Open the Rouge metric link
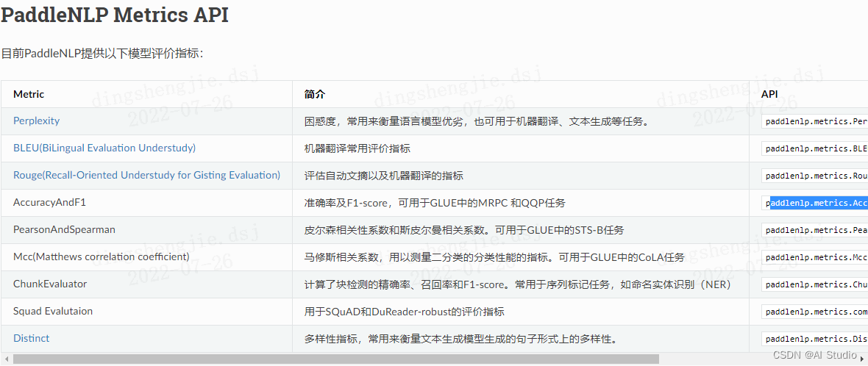868x366 pixels. coord(146,175)
